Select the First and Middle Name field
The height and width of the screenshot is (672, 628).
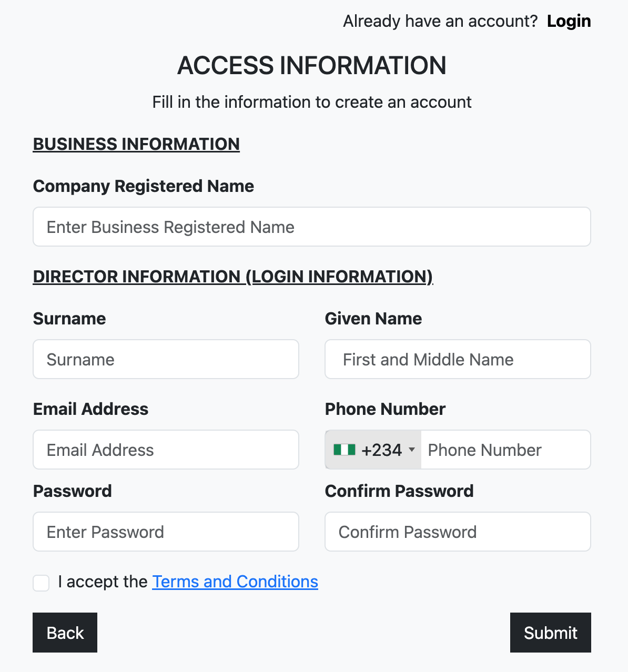click(x=458, y=359)
